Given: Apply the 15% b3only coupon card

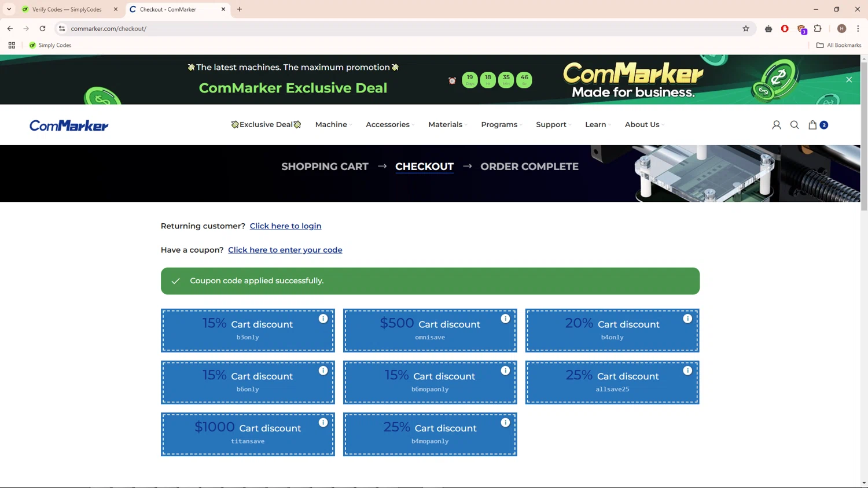Looking at the screenshot, I should (x=248, y=330).
